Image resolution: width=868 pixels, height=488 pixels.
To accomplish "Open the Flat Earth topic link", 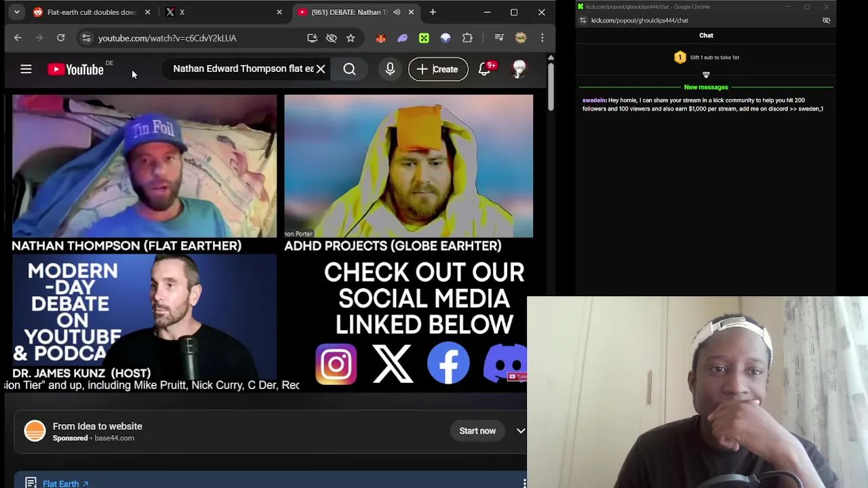I will coord(66,484).
